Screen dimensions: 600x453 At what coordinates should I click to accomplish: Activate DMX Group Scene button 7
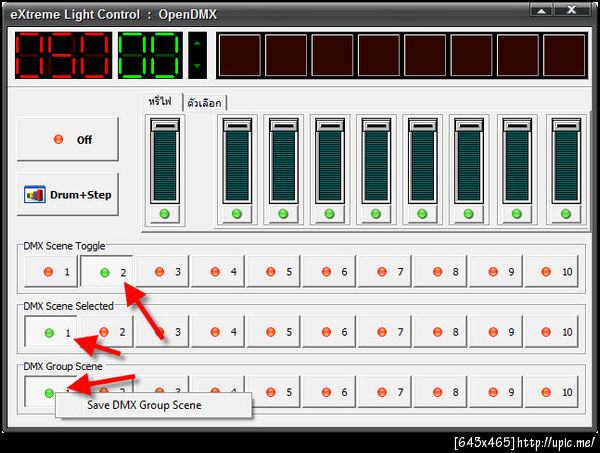(x=385, y=392)
